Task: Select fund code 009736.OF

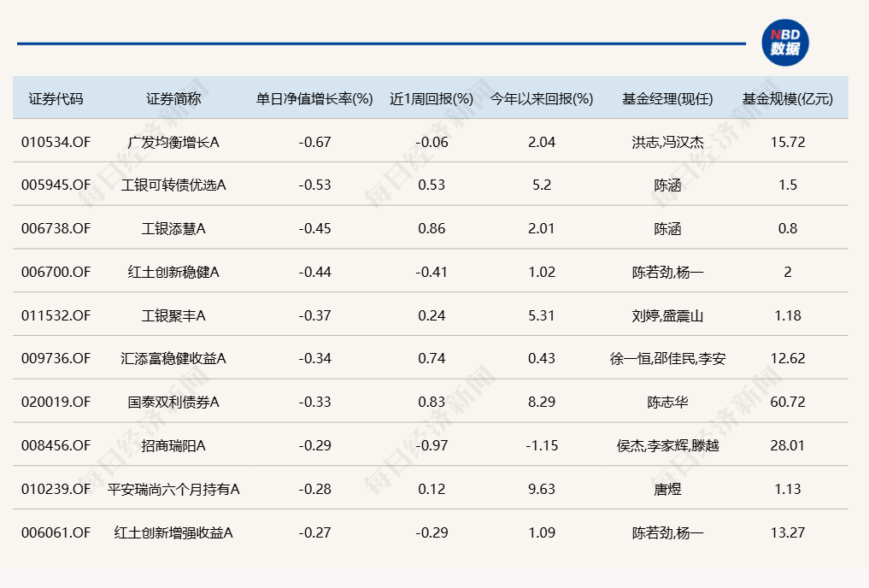Action: pos(56,359)
